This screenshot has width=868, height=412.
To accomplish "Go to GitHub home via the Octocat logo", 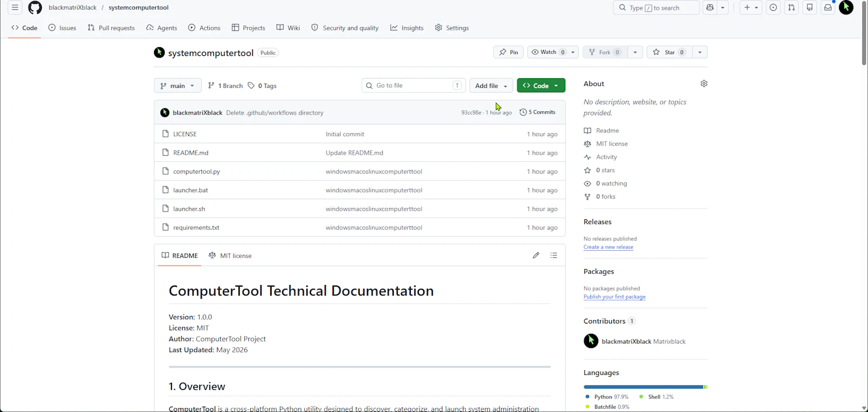I will [35, 8].
